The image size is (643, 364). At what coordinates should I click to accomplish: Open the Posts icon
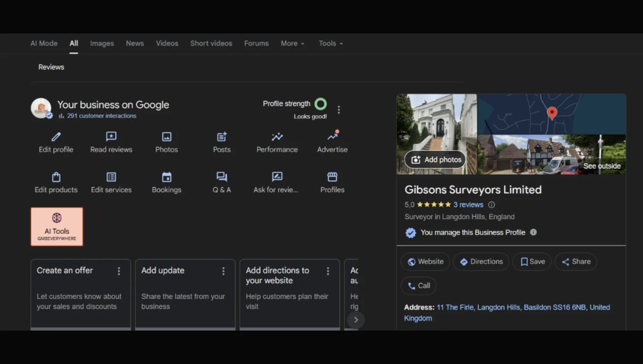click(x=222, y=136)
